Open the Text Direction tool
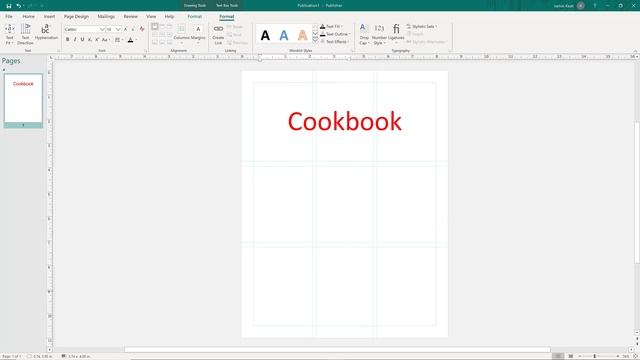This screenshot has height=360, width=640. [x=25, y=34]
